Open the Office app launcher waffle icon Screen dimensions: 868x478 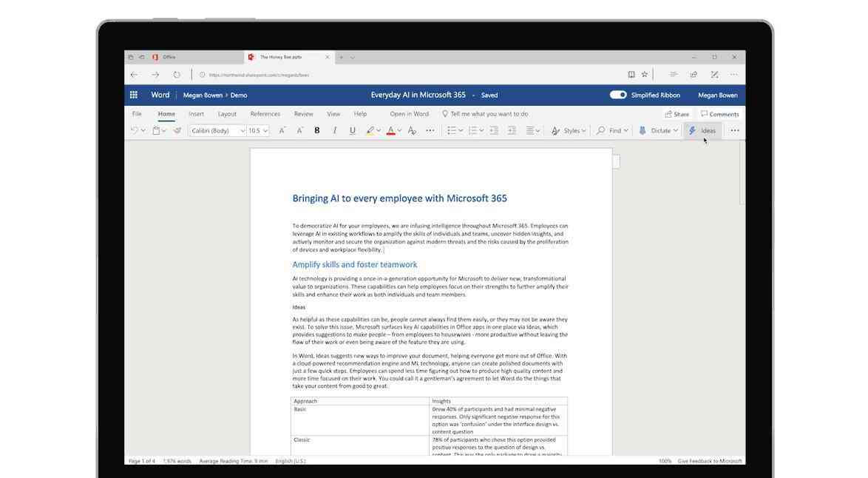click(133, 95)
